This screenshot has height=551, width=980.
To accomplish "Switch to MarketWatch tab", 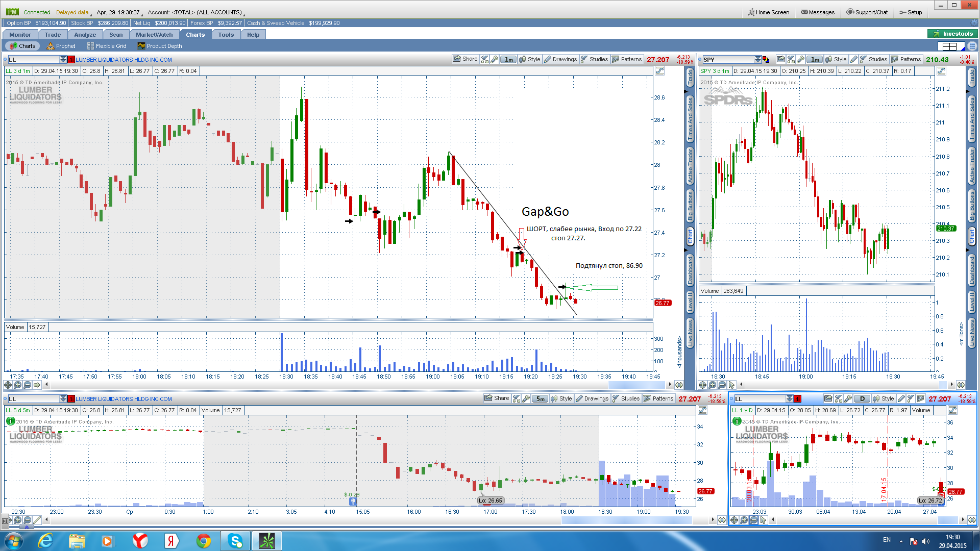I will click(x=154, y=35).
